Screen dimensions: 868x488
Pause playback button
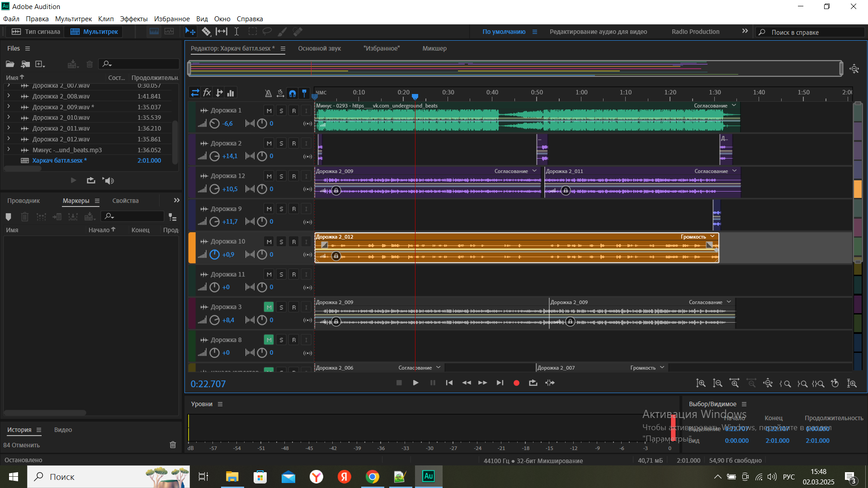click(433, 383)
